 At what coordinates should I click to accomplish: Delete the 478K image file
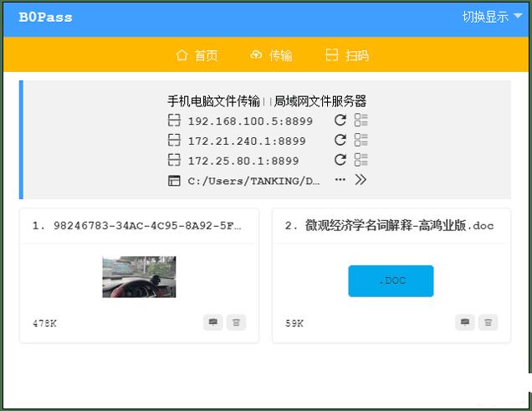coord(236,321)
